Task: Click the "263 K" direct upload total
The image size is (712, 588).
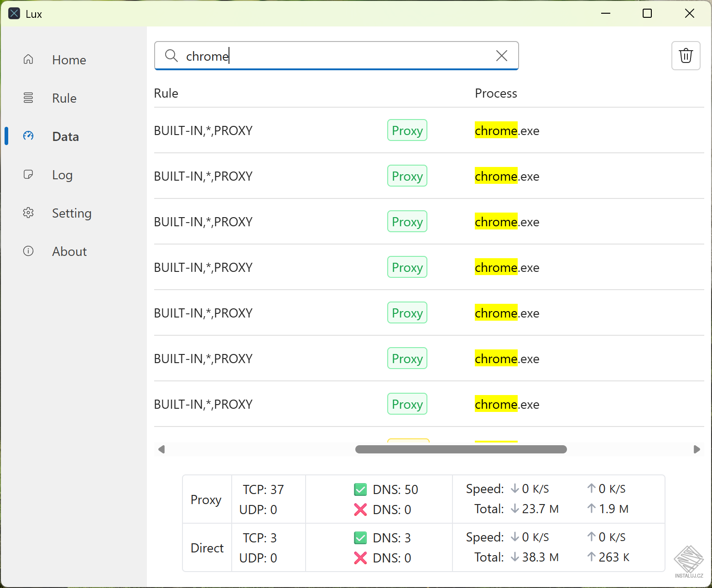Action: (x=614, y=557)
